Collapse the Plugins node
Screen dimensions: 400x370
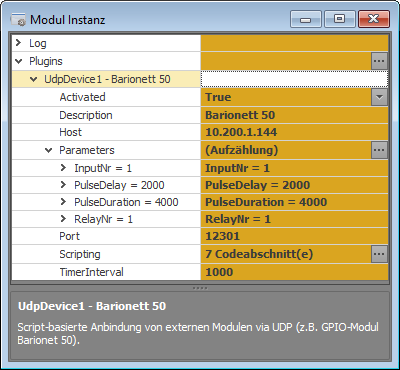[19, 61]
